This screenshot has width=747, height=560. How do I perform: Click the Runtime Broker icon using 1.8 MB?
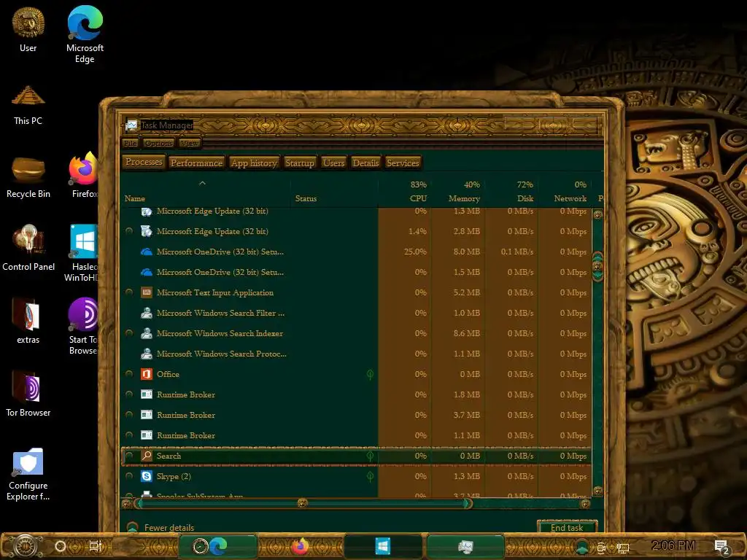146,394
